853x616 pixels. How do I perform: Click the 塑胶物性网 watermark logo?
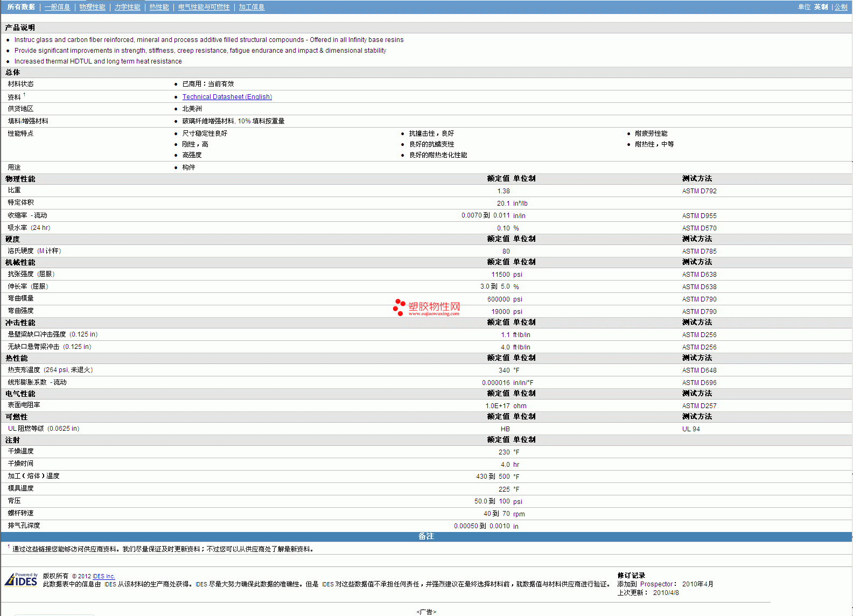(x=426, y=307)
